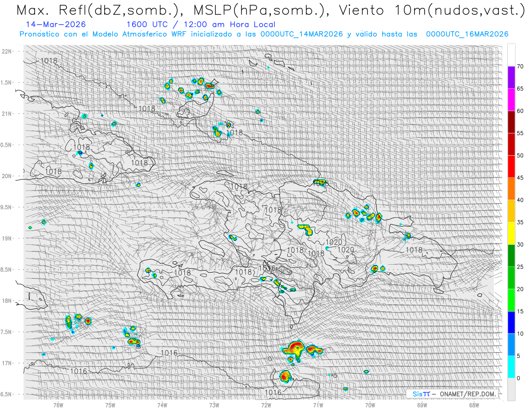Click the '71W' longitude label

[x=318, y=405]
